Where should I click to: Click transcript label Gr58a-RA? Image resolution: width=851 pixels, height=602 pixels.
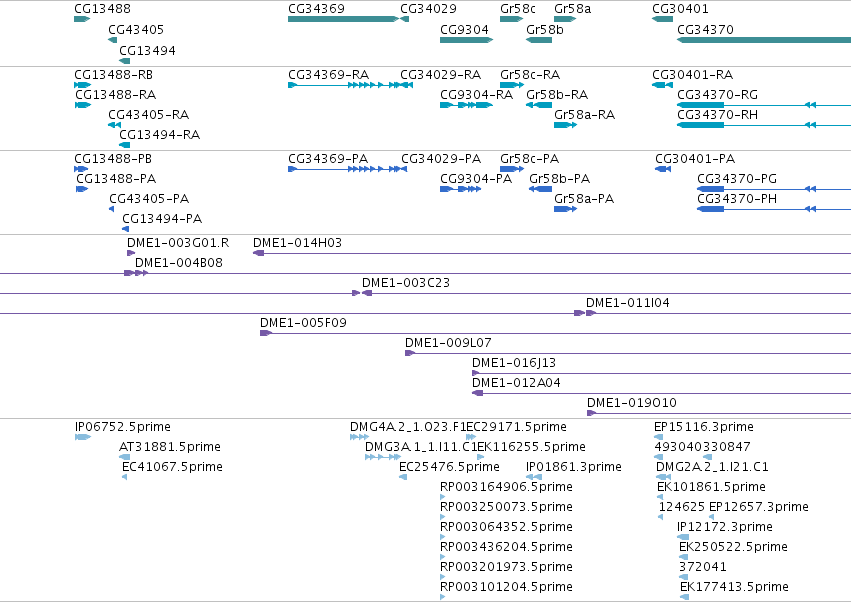tap(585, 115)
